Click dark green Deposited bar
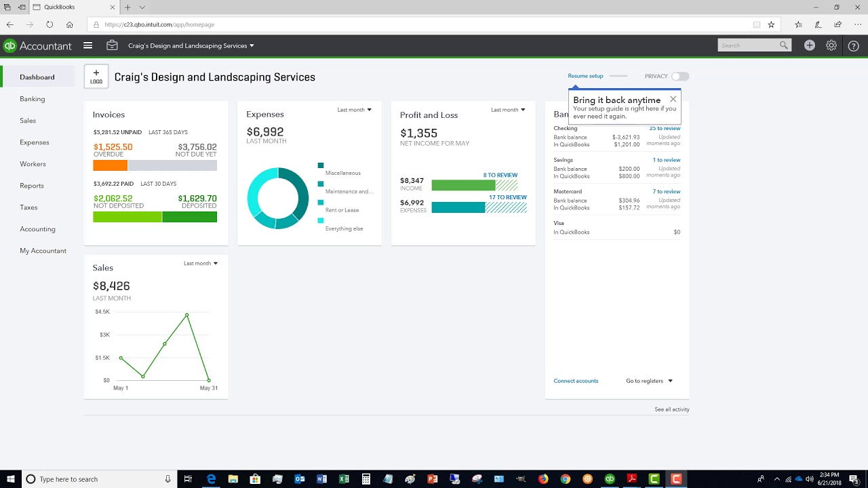Screen dimensions: 868x488 (190, 217)
